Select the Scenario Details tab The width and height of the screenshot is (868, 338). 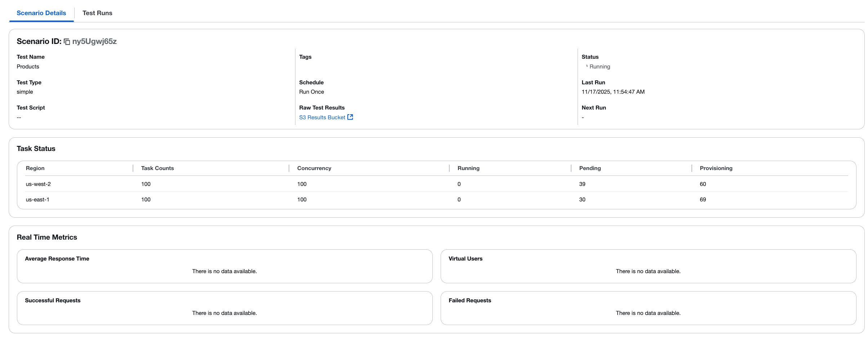click(41, 13)
